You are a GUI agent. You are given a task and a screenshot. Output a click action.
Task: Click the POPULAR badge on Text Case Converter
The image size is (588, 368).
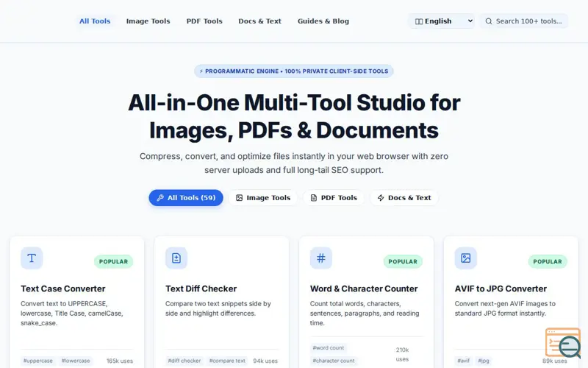114,262
